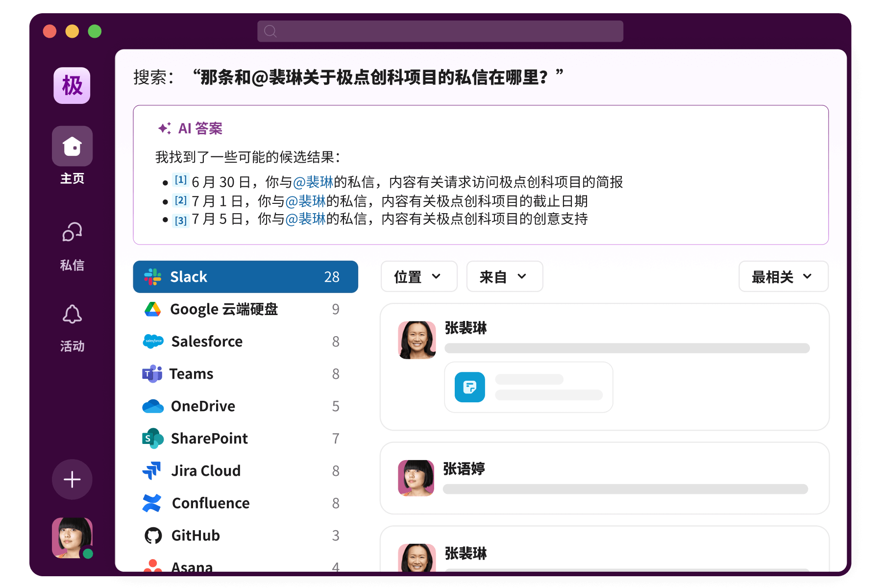
Task: Open the 张语婷 message result avatar
Action: [x=416, y=478]
